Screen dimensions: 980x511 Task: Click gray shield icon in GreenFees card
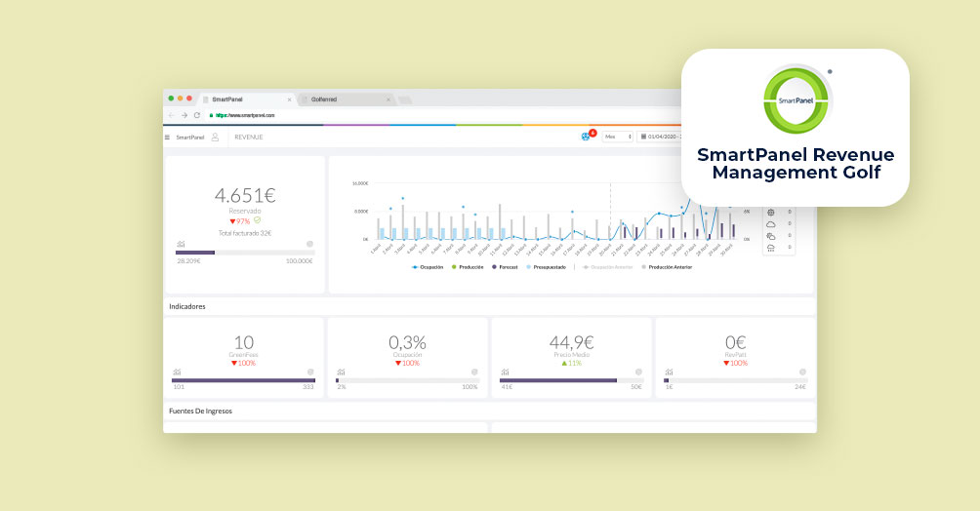tap(310, 372)
